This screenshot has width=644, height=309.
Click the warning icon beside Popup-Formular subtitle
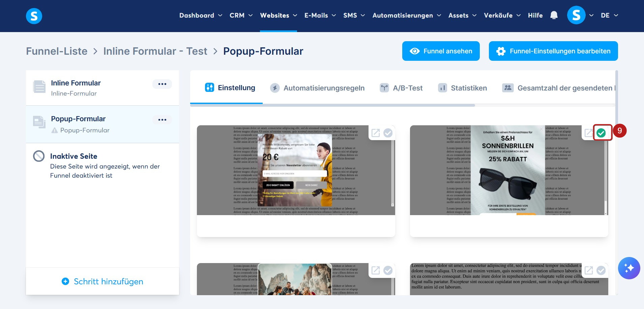pos(55,130)
